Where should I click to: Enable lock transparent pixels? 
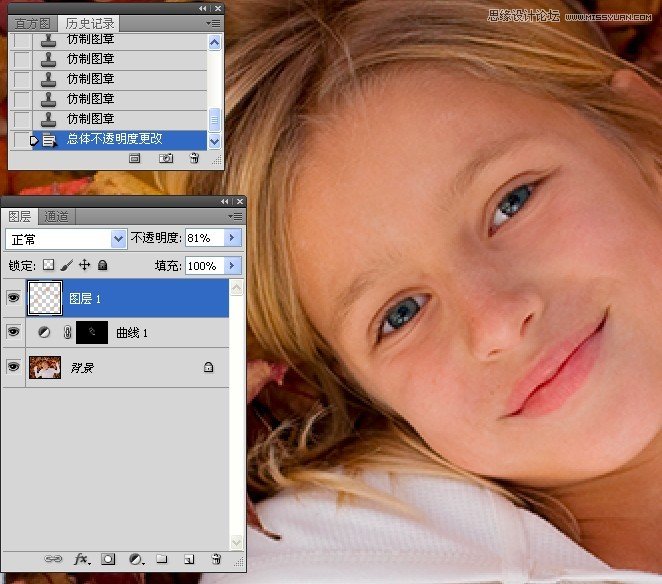(47, 266)
